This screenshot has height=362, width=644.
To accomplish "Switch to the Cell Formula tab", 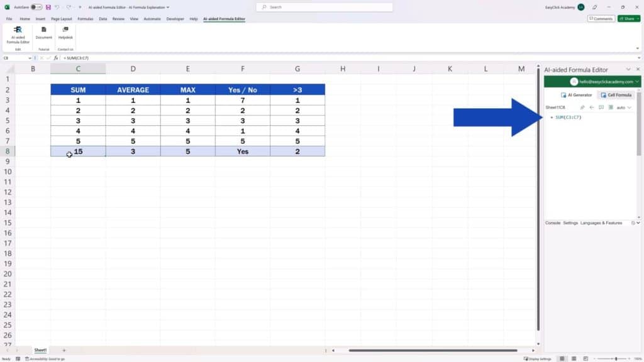I will [x=616, y=95].
